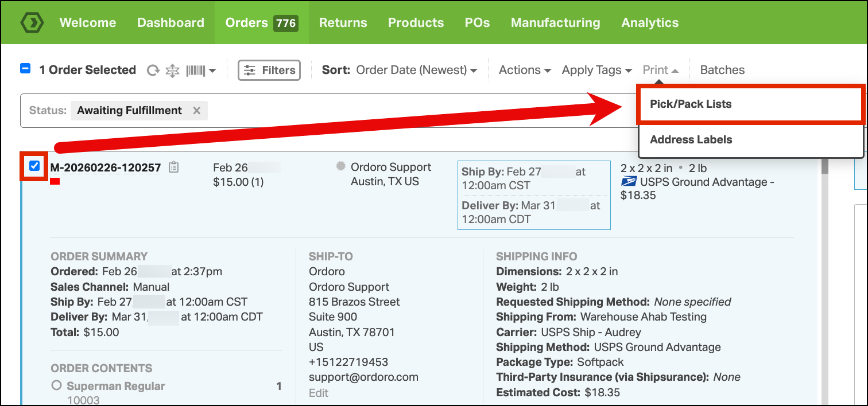Click the Filters button
868x406 pixels.
click(269, 71)
